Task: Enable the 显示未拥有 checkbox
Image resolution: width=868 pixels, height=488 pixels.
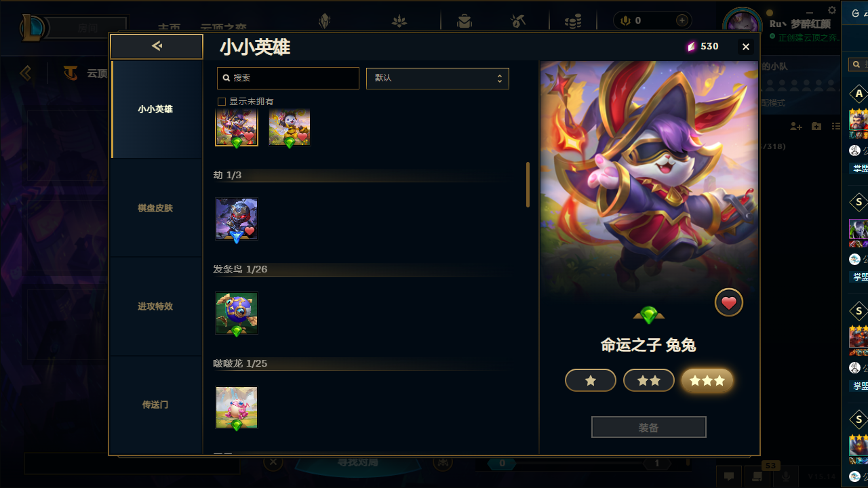Action: point(221,102)
